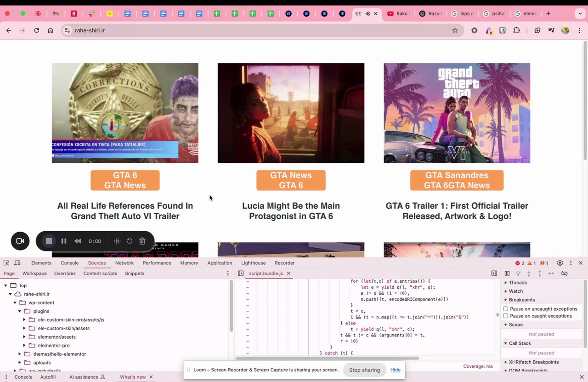This screenshot has height=382, width=588.
Task: Click the orange warnings count badge
Action: click(531, 263)
